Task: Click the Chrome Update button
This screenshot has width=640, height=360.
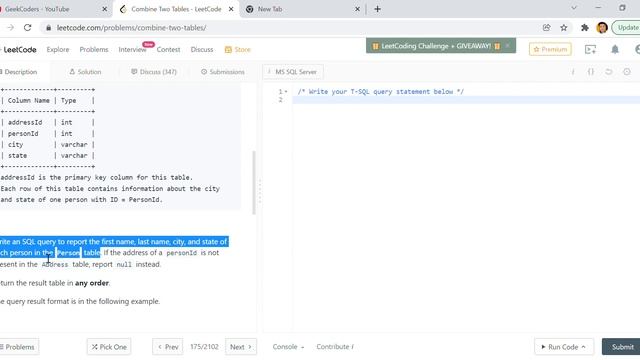Action: tap(627, 28)
